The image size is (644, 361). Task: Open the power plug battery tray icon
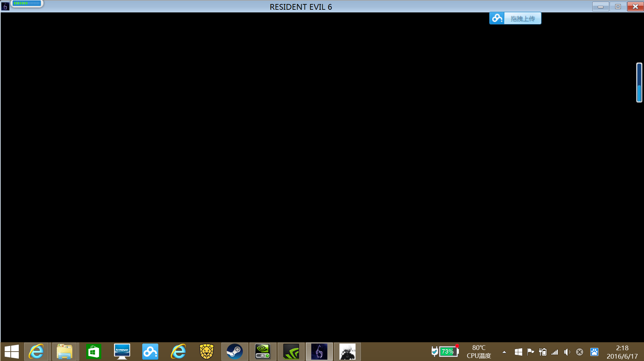(x=543, y=352)
